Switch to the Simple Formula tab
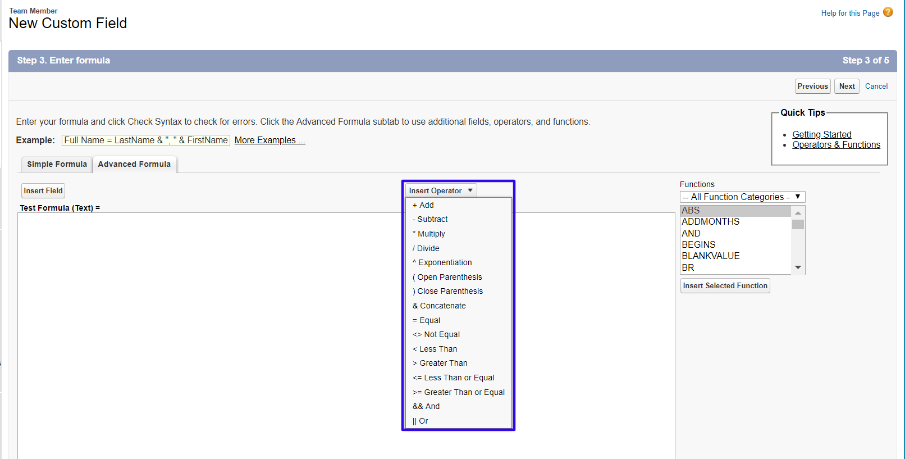 (56, 164)
